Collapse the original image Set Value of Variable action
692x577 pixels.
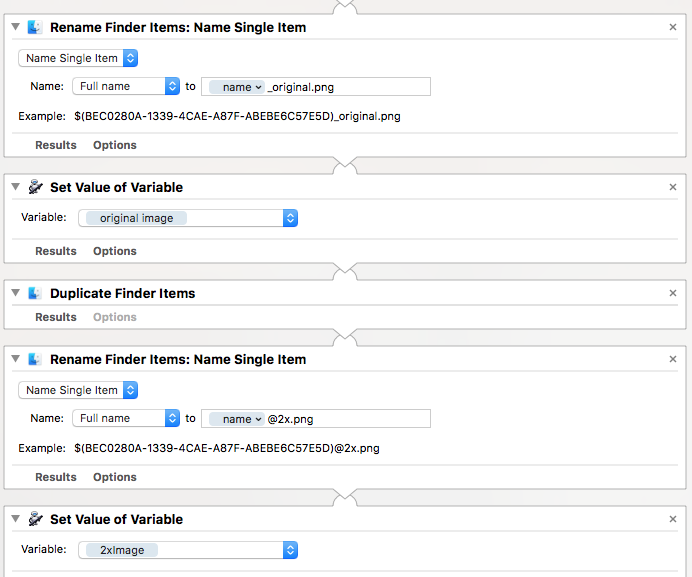pyautogui.click(x=15, y=187)
